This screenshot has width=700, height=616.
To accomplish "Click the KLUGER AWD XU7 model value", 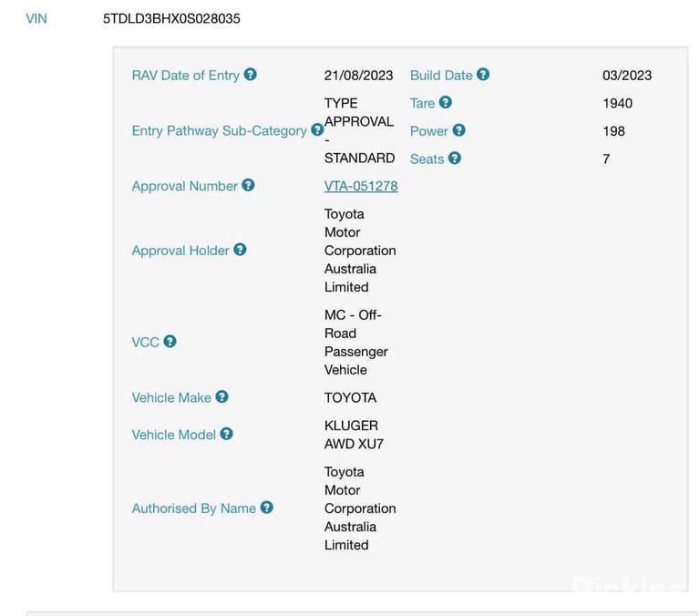I will 354,435.
